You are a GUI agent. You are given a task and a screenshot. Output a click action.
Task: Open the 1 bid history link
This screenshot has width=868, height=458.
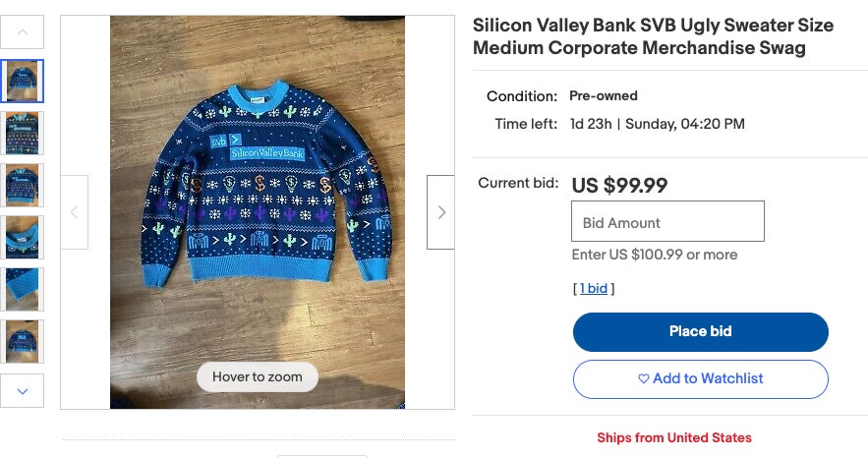[x=594, y=288]
